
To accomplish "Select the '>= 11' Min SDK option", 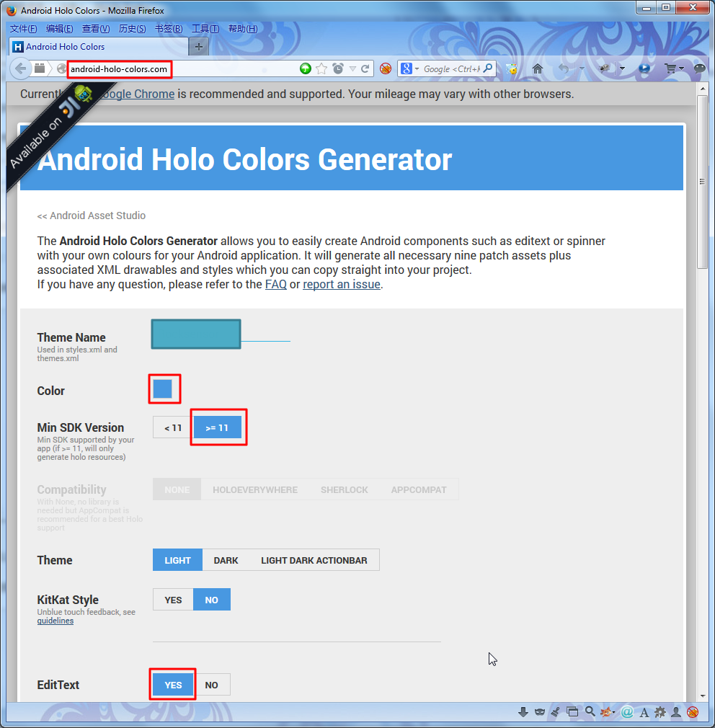I will tap(217, 427).
